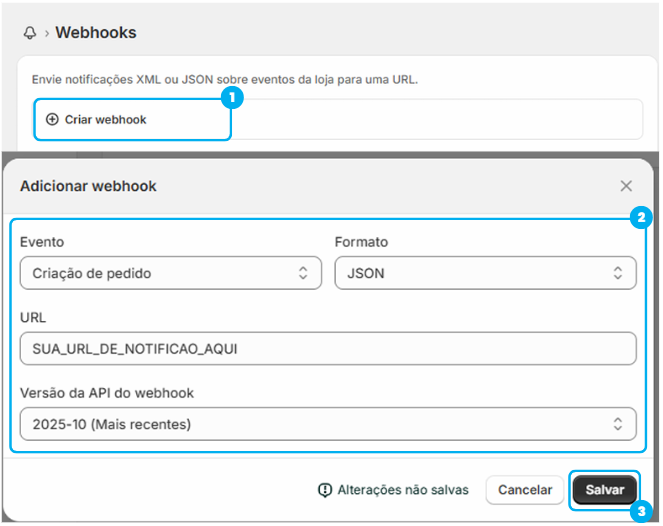663x526 pixels.
Task: Click the numbered badge 2 marker
Action: pos(643,215)
